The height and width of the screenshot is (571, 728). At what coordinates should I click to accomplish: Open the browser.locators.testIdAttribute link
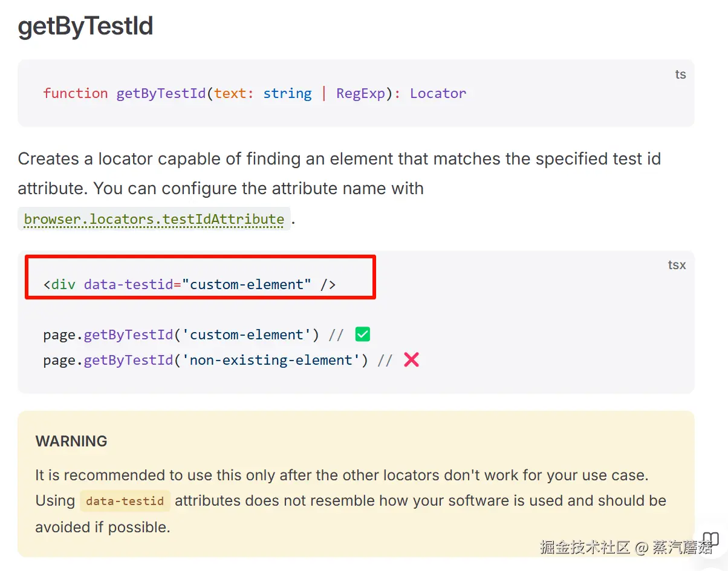[154, 219]
